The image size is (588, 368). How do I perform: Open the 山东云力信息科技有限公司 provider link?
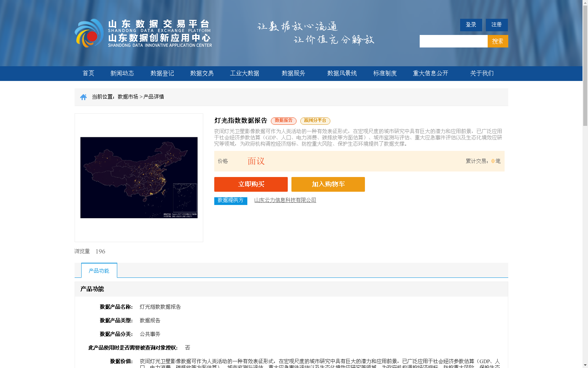pyautogui.click(x=285, y=200)
